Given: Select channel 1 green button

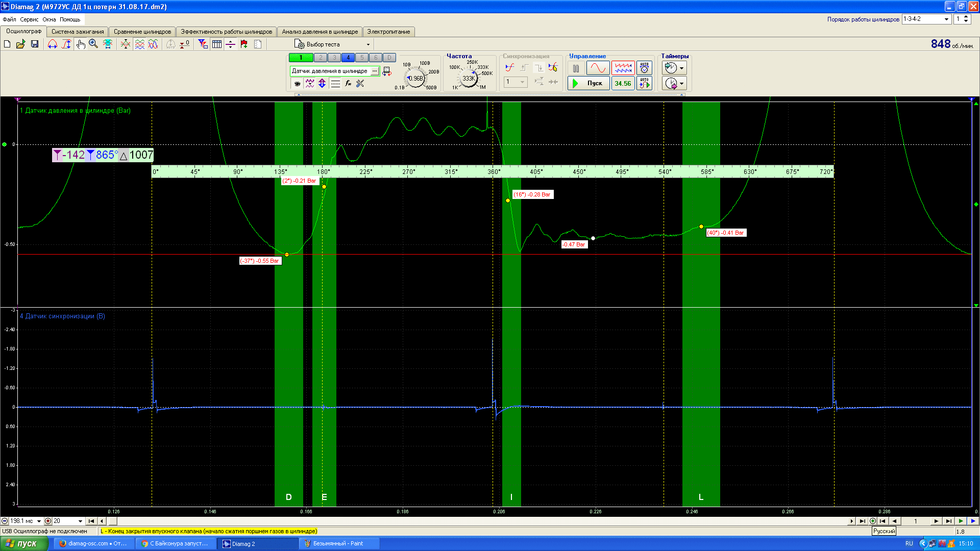Looking at the screenshot, I should (301, 58).
